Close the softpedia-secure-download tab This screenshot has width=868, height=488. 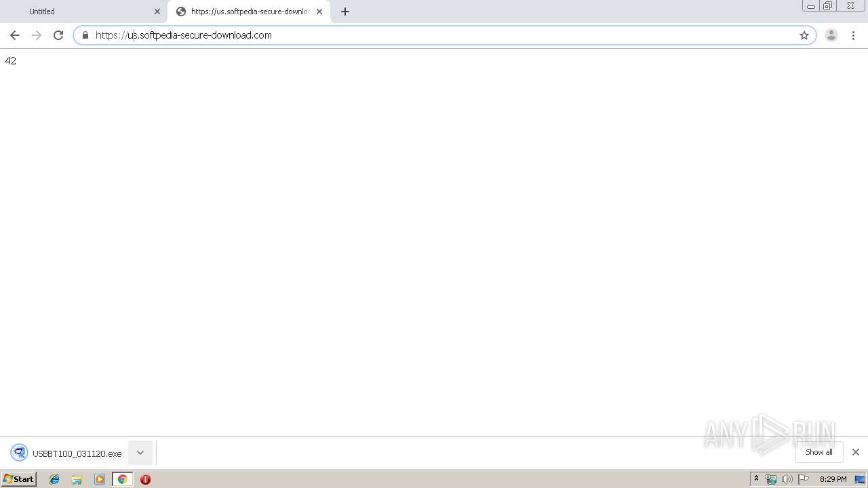pyautogui.click(x=319, y=12)
